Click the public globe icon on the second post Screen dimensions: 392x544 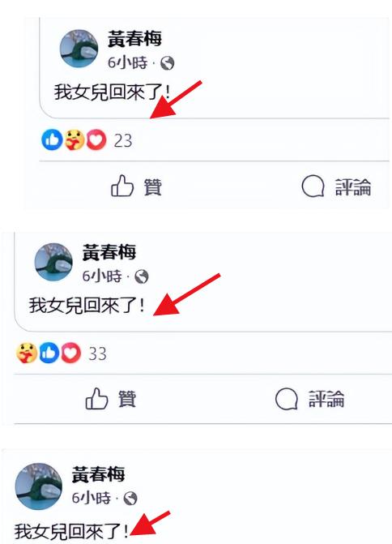pos(142,276)
